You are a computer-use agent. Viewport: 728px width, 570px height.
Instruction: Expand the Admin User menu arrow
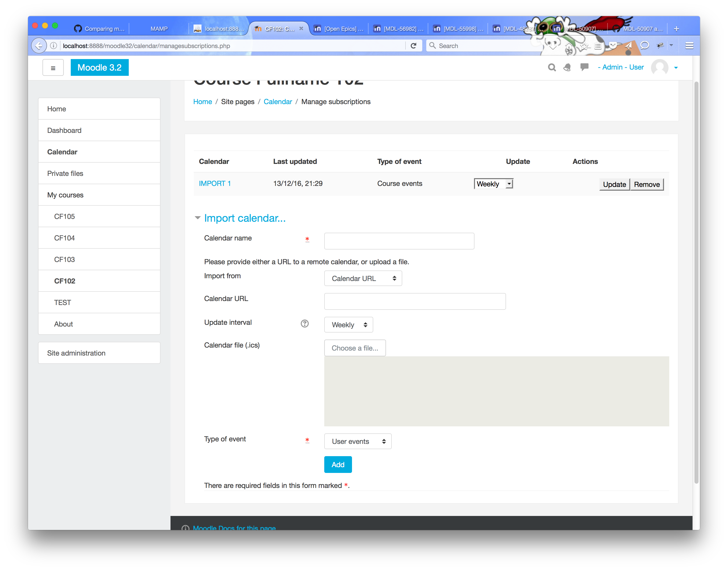click(x=676, y=68)
